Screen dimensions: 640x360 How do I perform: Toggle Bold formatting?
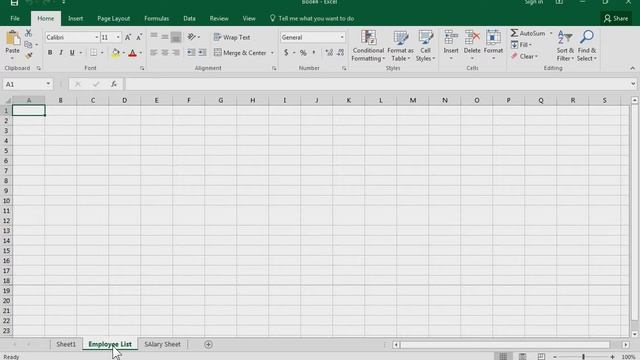[x=50, y=53]
